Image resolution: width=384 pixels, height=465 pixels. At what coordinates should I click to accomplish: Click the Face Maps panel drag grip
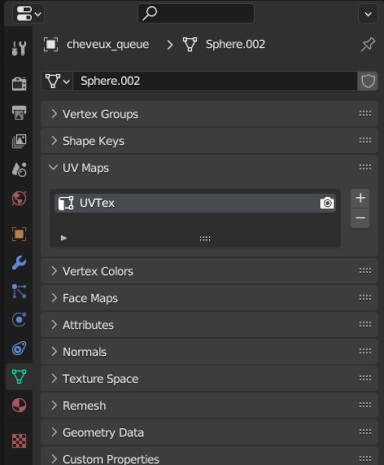click(x=365, y=297)
